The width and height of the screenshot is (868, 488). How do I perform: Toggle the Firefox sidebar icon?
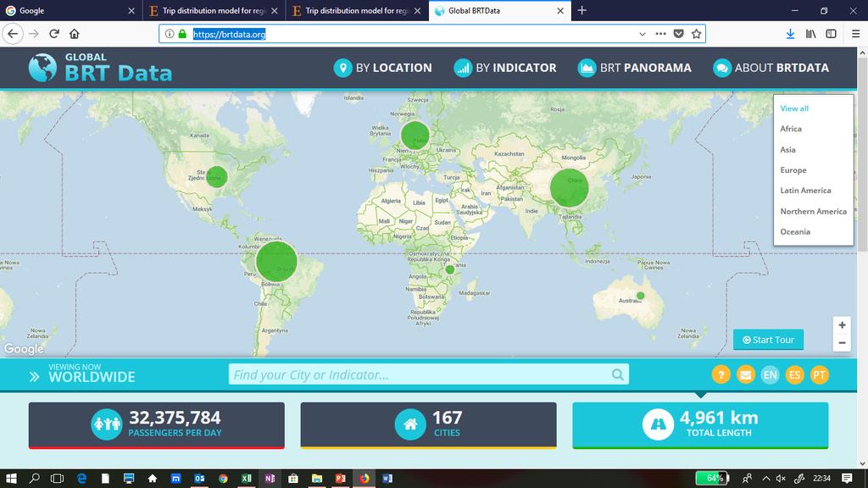pyautogui.click(x=831, y=34)
